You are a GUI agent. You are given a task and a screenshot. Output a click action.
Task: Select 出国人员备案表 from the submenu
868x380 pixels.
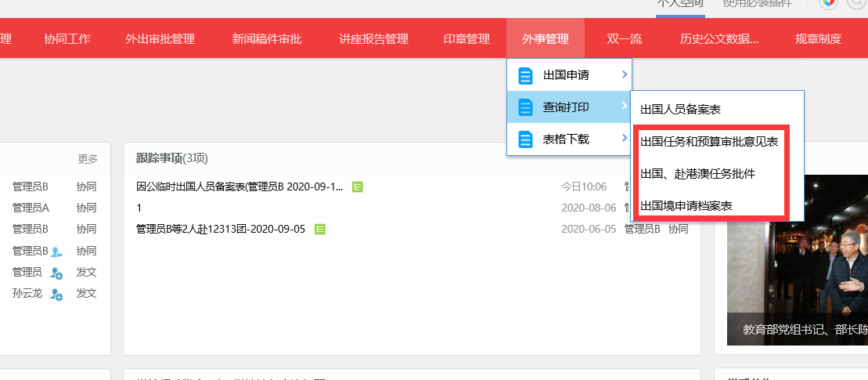point(680,109)
